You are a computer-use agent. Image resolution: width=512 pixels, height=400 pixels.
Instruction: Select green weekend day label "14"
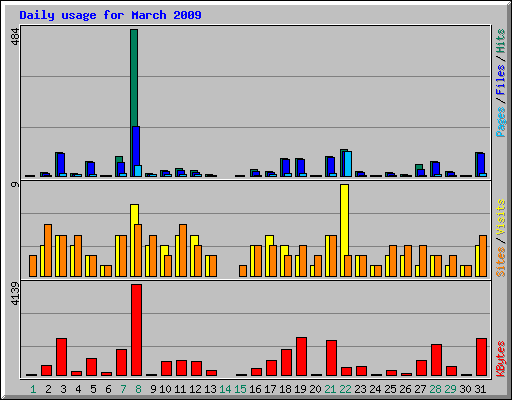click(x=225, y=389)
